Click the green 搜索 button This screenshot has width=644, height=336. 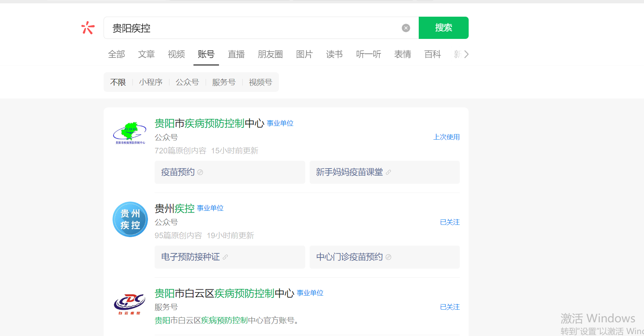coord(444,28)
